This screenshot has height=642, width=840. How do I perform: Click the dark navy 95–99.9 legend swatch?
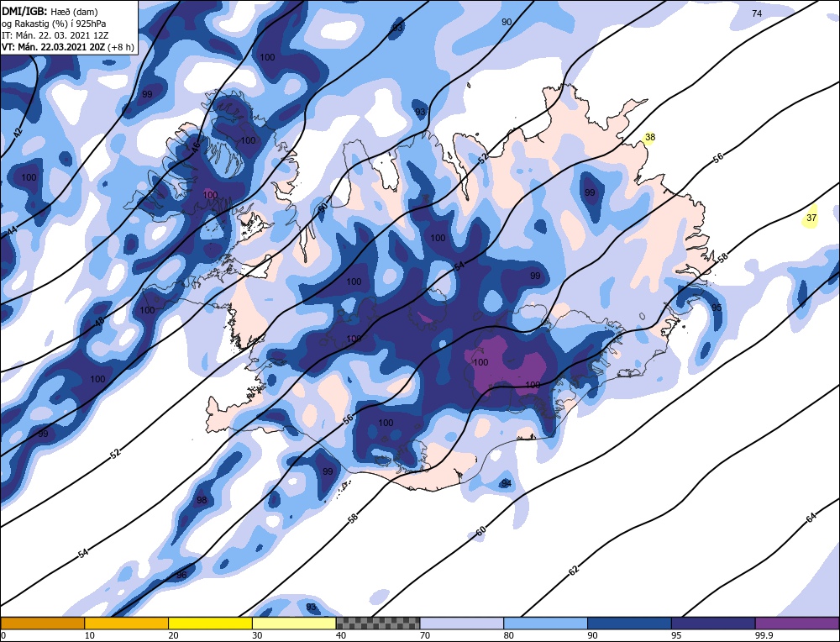(x=713, y=624)
